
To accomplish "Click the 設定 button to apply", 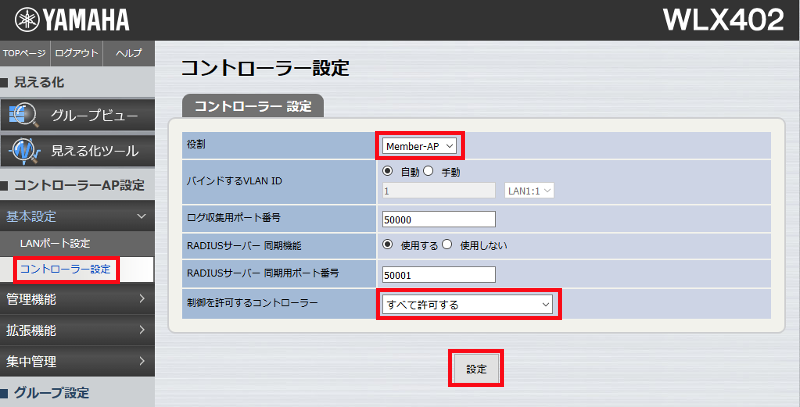I will [476, 368].
